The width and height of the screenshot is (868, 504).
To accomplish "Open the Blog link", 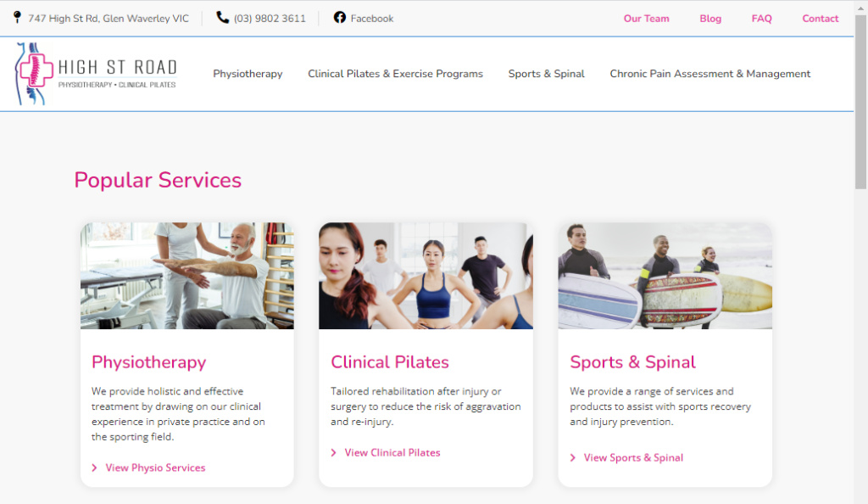I will 710,19.
